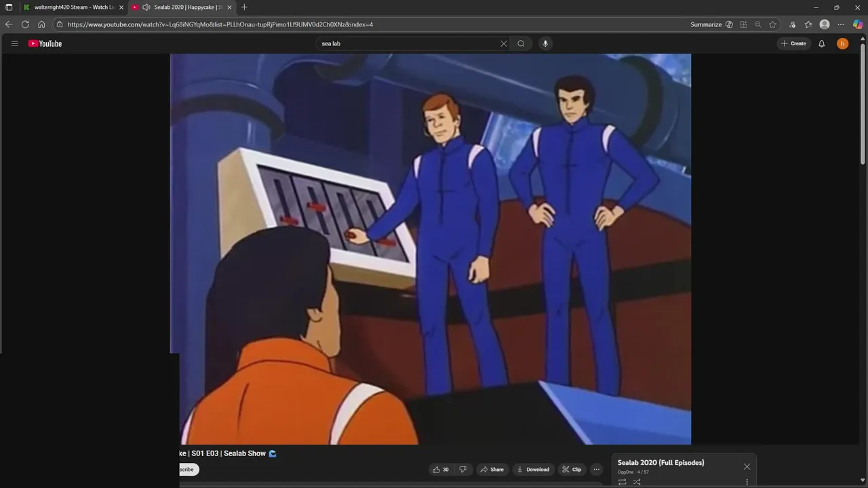Image resolution: width=868 pixels, height=488 pixels.
Task: Open more actions ellipsis beside Clip
Action: point(597,469)
